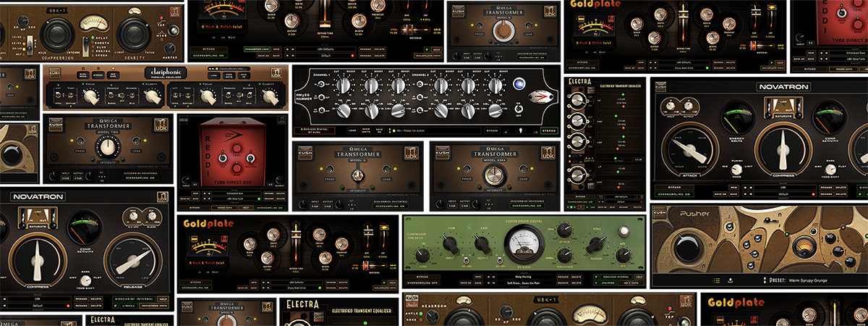Viewport: 868px width, 326px height.
Task: Click the ubk logo on Clariphonic equalizer
Action: point(276,73)
